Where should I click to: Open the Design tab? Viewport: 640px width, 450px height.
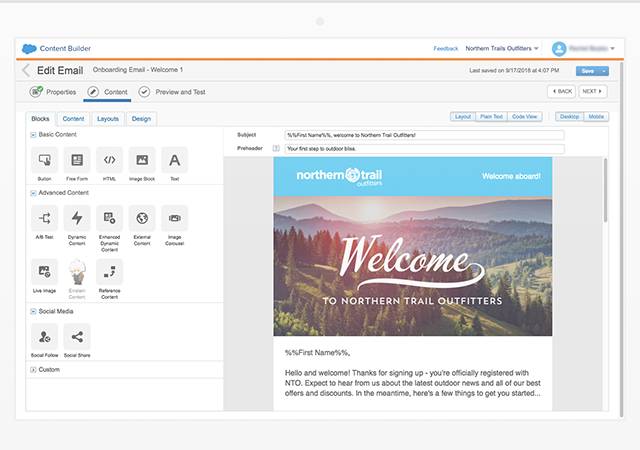pyautogui.click(x=141, y=119)
